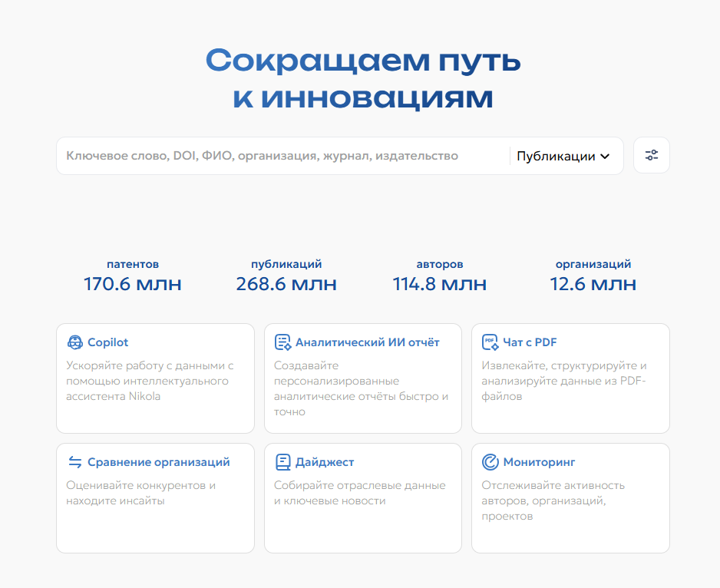
Task: Open Аналитический ИИ отчёт link
Action: click(368, 342)
